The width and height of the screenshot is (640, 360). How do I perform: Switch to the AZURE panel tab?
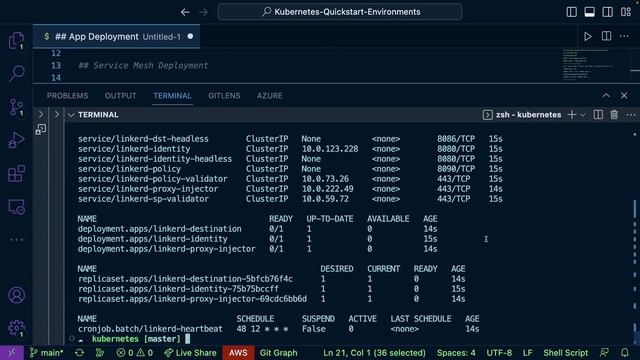click(x=269, y=96)
